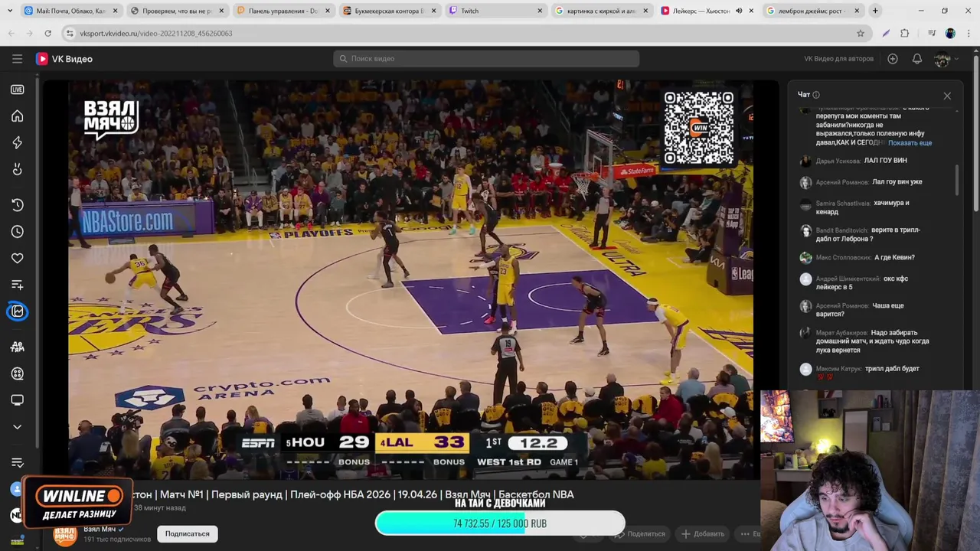Viewport: 980px width, 551px height.
Task: Click Поделиться under the video
Action: tap(641, 533)
